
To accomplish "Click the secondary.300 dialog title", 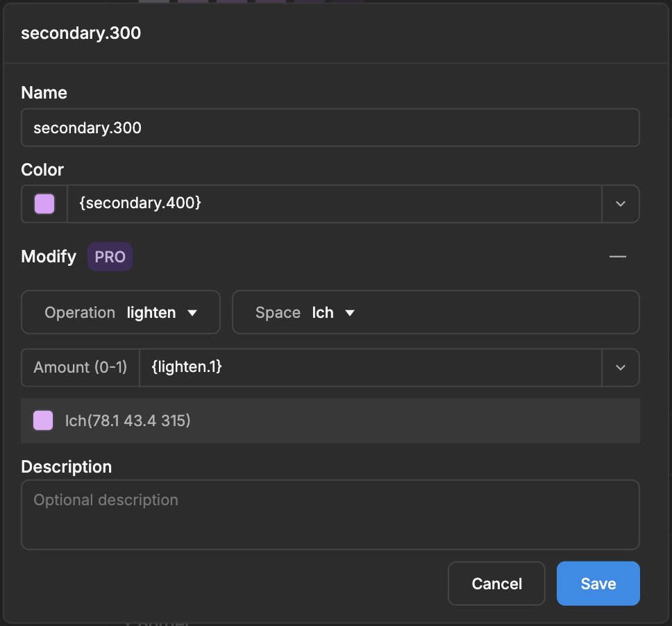I will coord(81,33).
